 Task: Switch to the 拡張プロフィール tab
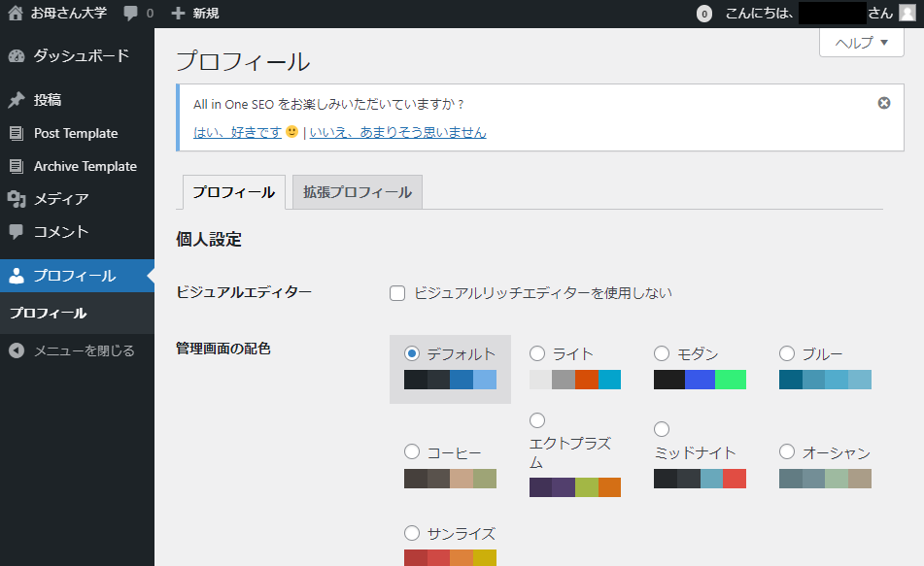(x=358, y=192)
